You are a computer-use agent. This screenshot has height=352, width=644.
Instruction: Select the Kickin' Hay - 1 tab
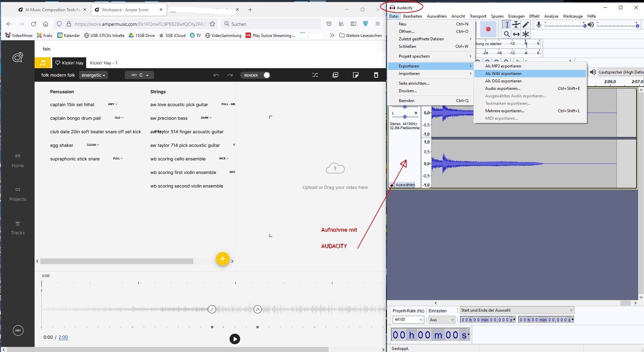click(104, 63)
